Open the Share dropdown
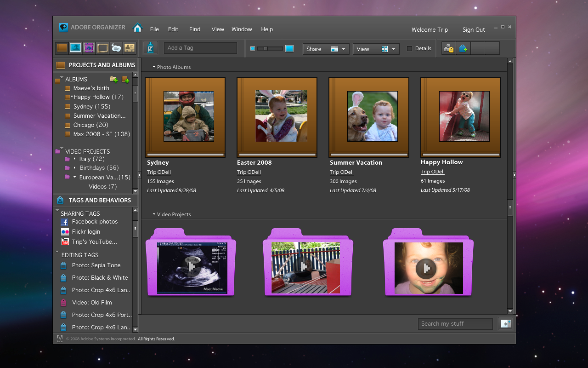The image size is (588, 368). [x=326, y=49]
